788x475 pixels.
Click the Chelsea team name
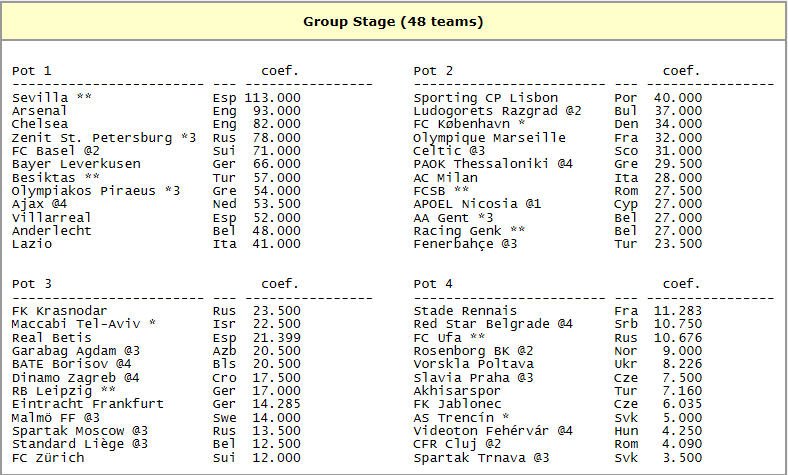40,124
